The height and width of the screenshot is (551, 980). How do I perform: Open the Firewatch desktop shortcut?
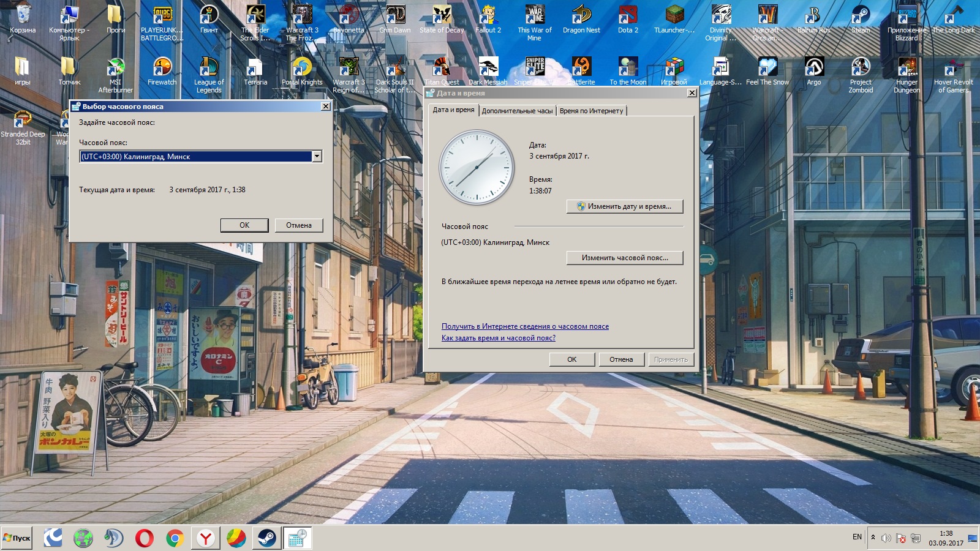point(162,72)
